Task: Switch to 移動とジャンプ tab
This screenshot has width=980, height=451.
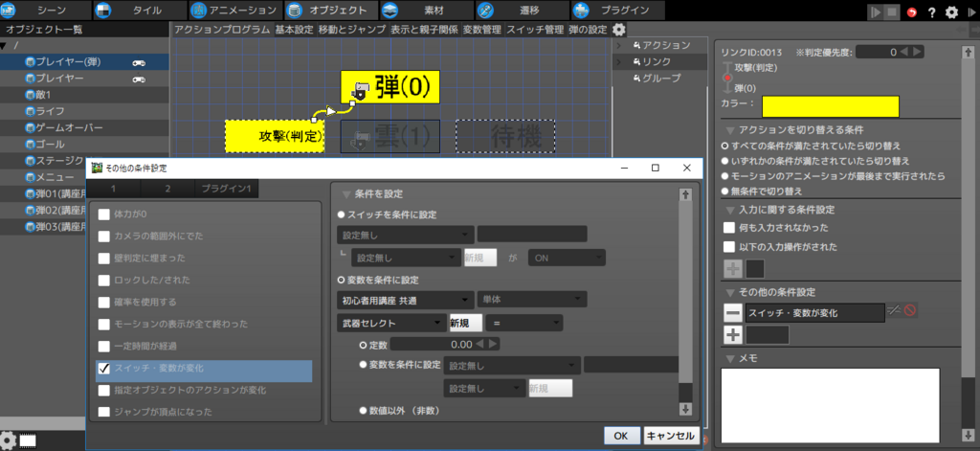Action: point(352,30)
